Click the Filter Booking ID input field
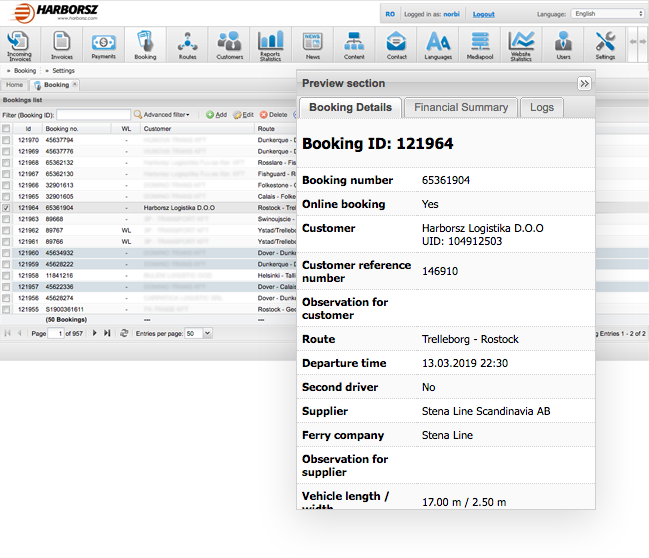Image resolution: width=649 pixels, height=558 pixels. [93, 115]
